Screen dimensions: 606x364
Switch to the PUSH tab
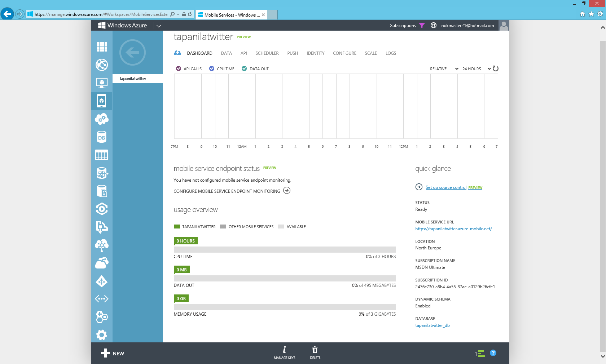point(293,53)
